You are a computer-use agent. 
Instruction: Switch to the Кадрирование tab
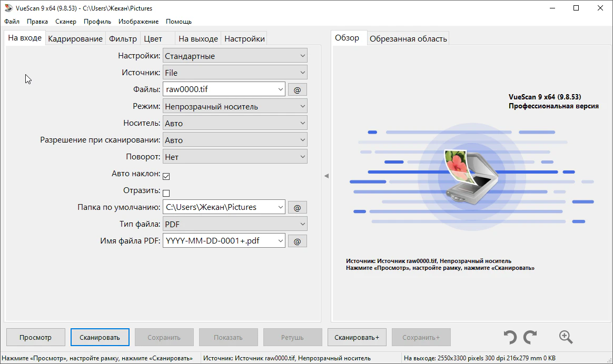(x=75, y=39)
